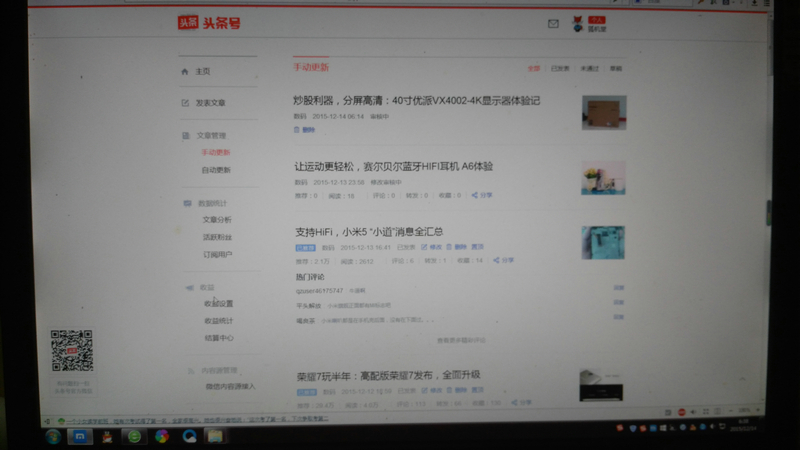
Task: Click 查看更多精彩评论 link
Action: (461, 340)
